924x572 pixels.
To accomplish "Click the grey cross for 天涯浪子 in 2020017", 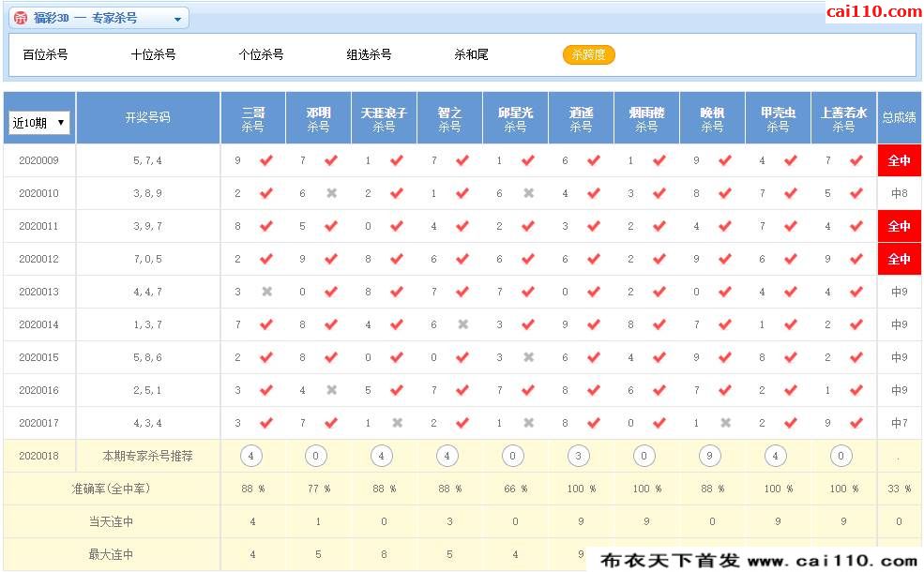I will tap(398, 423).
